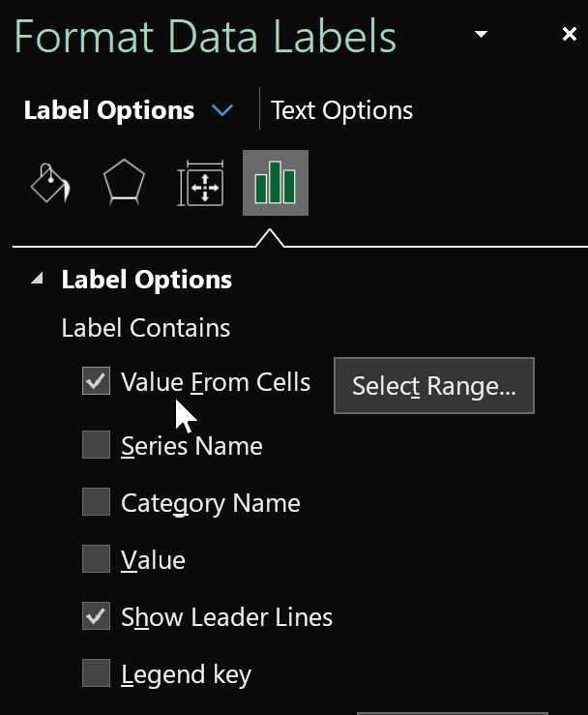Select the Label Options tab heading
This screenshot has height=715, width=588.
[108, 110]
